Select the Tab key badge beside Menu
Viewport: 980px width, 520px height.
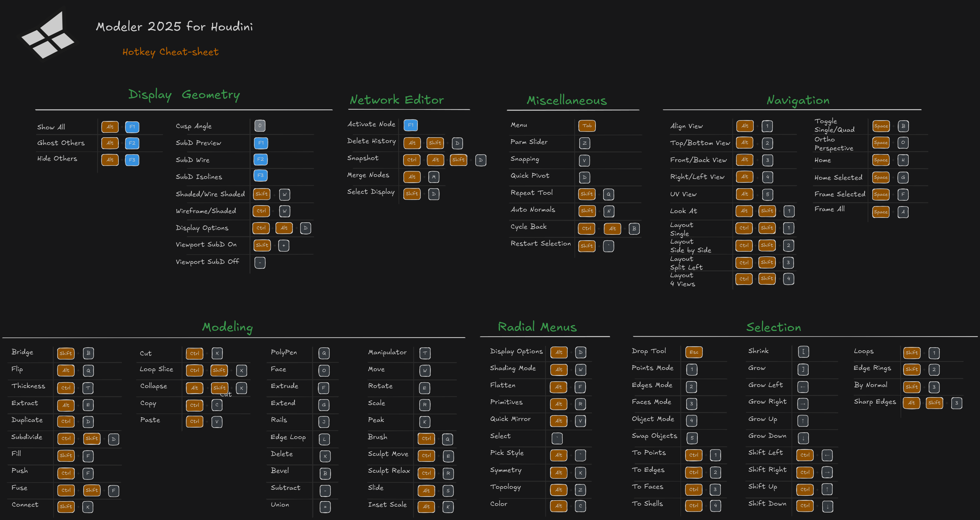tap(587, 126)
